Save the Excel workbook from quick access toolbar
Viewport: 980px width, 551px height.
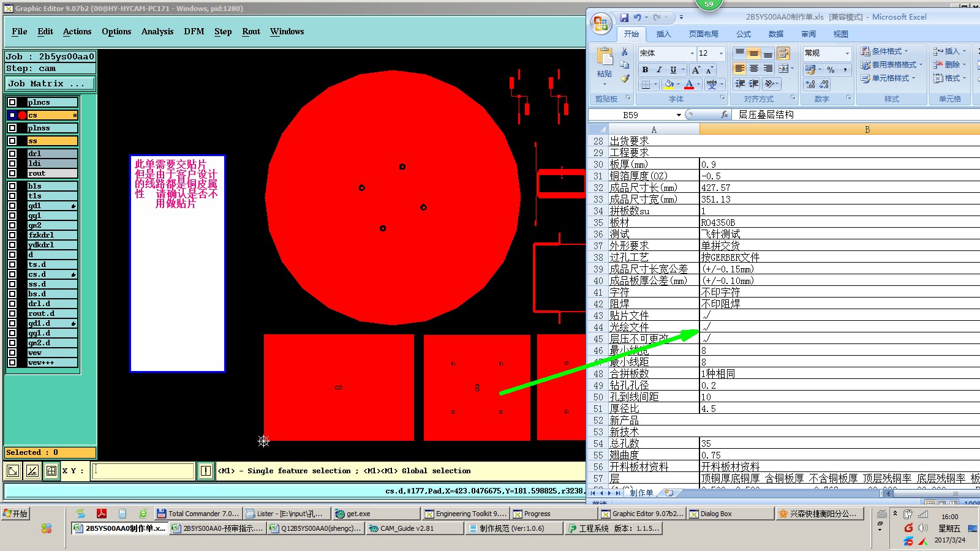[624, 18]
